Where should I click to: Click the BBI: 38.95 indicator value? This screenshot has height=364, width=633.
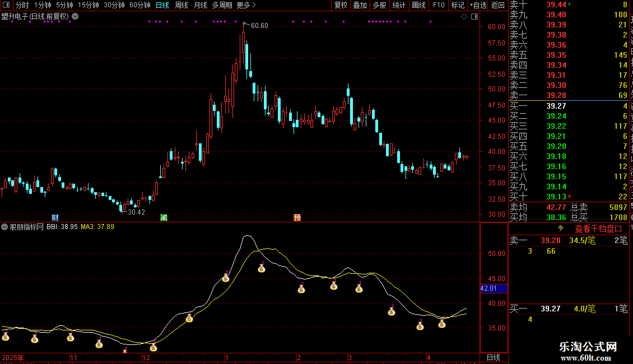[62, 227]
